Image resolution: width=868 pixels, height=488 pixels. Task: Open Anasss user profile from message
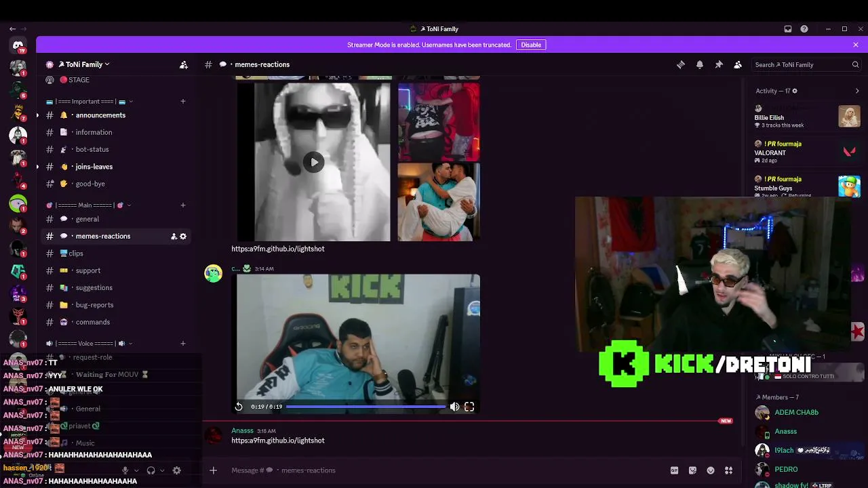242,430
